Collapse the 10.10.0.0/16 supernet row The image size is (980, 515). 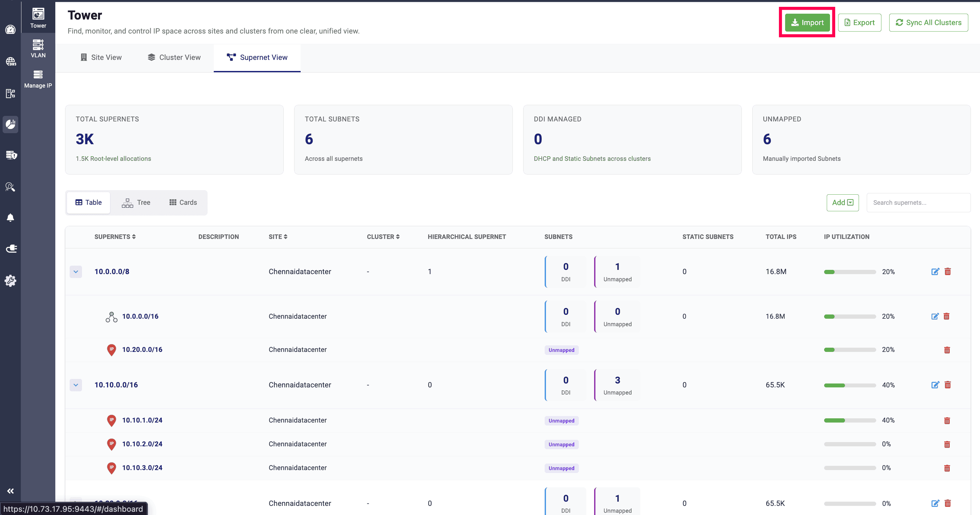point(76,385)
